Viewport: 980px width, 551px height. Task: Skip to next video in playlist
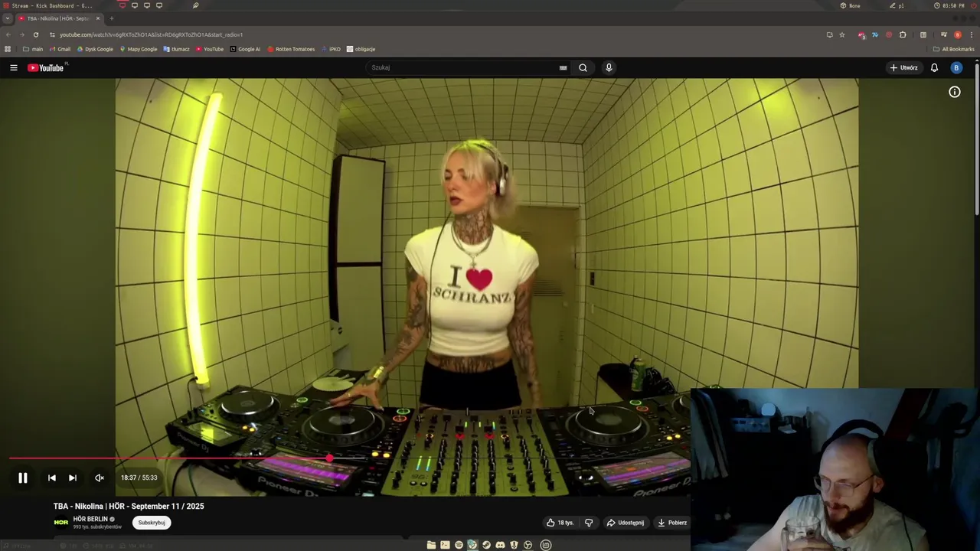pyautogui.click(x=73, y=478)
